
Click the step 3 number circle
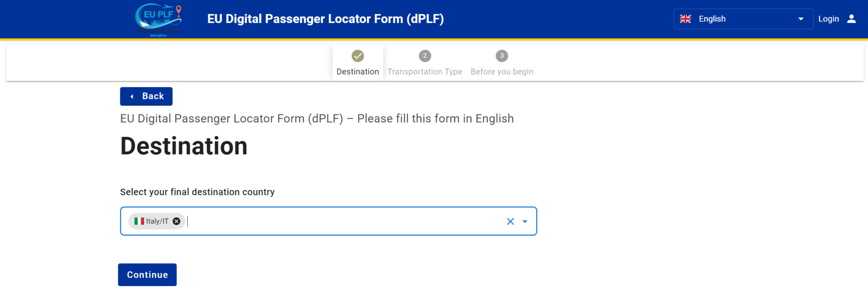coord(502,56)
